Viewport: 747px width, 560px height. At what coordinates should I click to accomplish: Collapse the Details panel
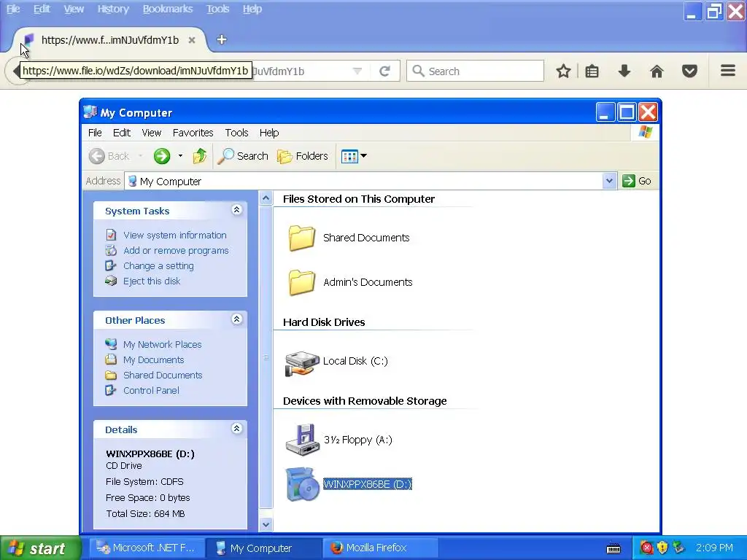[236, 429]
